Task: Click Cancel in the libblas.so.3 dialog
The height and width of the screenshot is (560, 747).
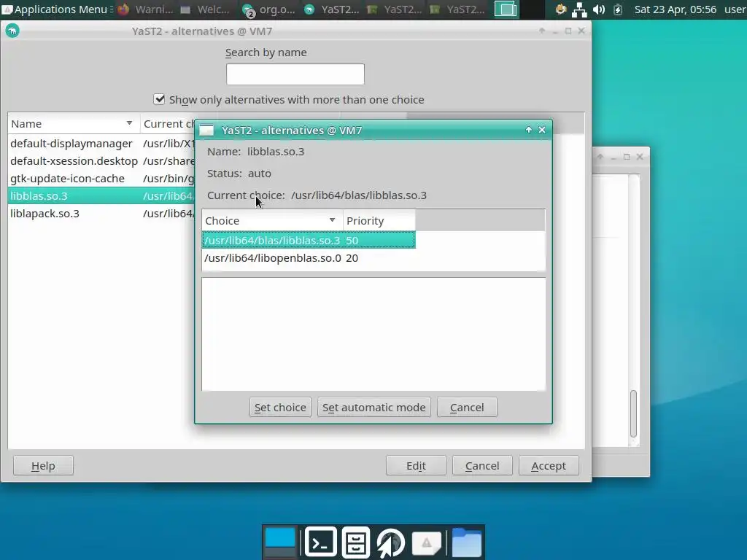Action: click(x=467, y=407)
